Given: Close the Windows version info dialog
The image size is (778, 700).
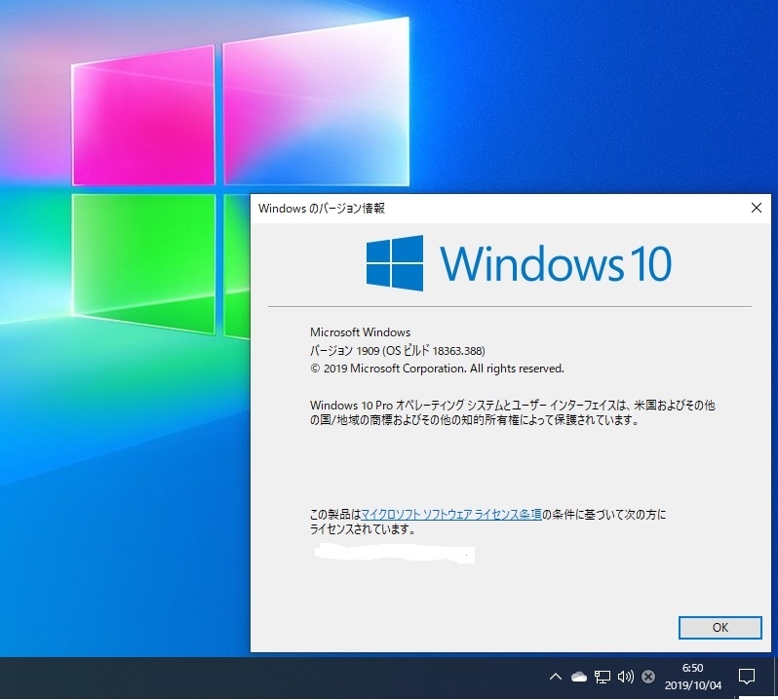Looking at the screenshot, I should [757, 208].
